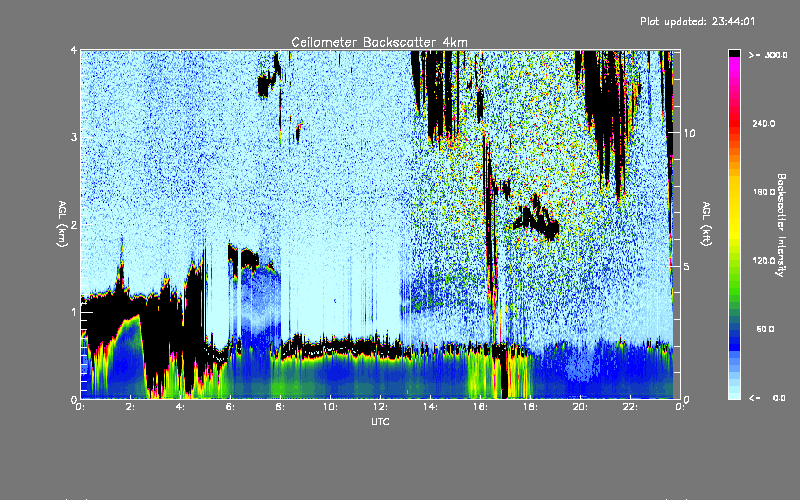Click the right kft axis tick label '5'
This screenshot has height=500, width=800.
[687, 267]
